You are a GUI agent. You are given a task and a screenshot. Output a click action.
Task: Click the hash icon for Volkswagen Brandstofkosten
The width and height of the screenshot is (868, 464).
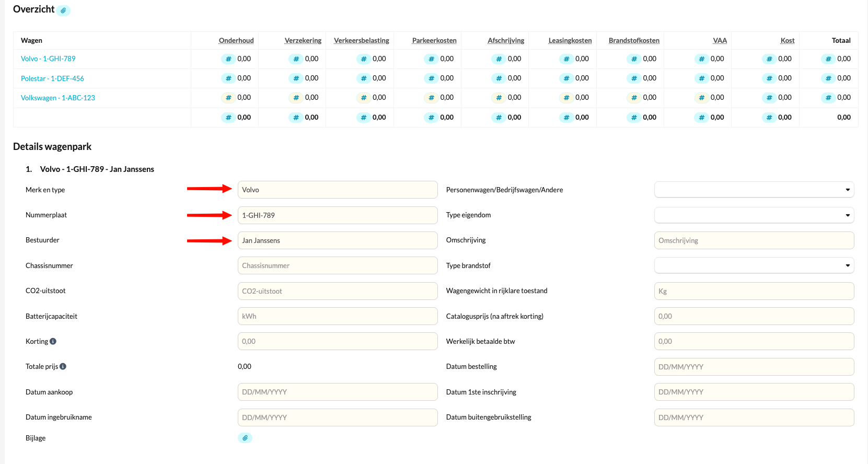click(634, 98)
